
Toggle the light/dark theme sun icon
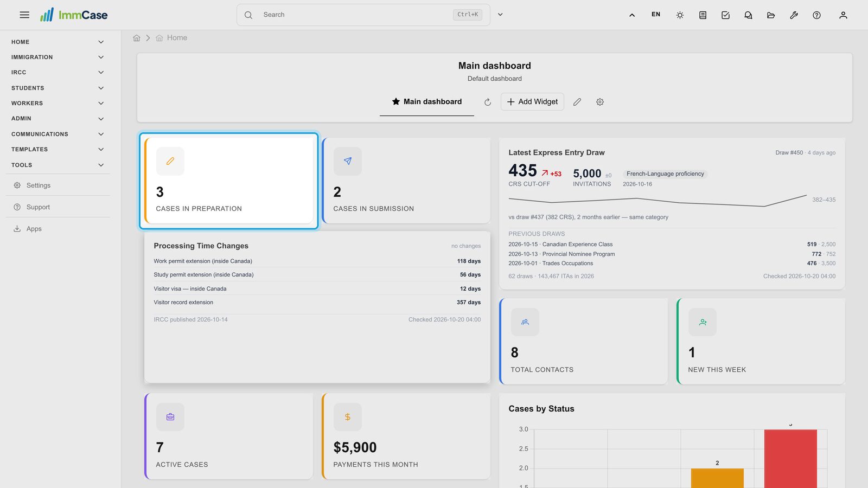(680, 15)
